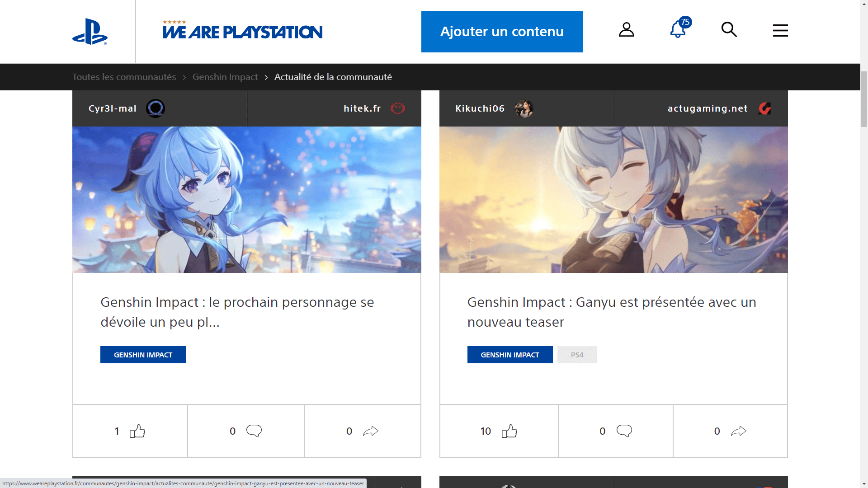Click the hitek.fr red logo icon
868x488 pixels.
coord(398,108)
